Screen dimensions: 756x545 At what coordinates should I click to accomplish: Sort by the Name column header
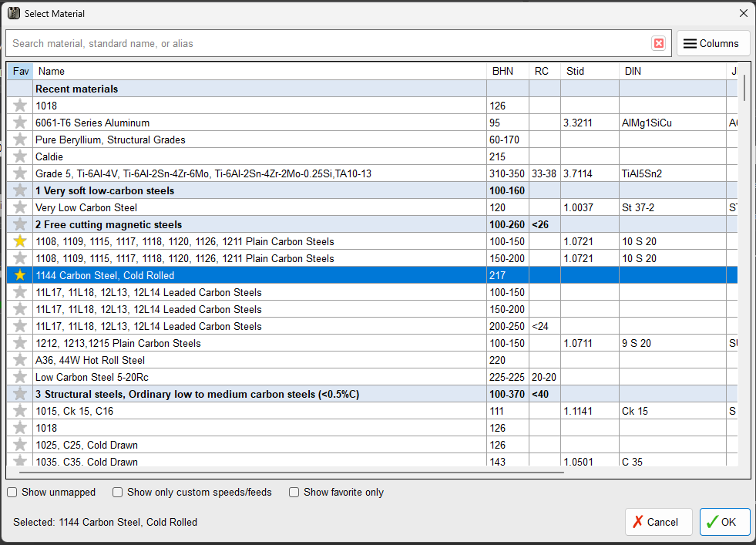click(260, 72)
